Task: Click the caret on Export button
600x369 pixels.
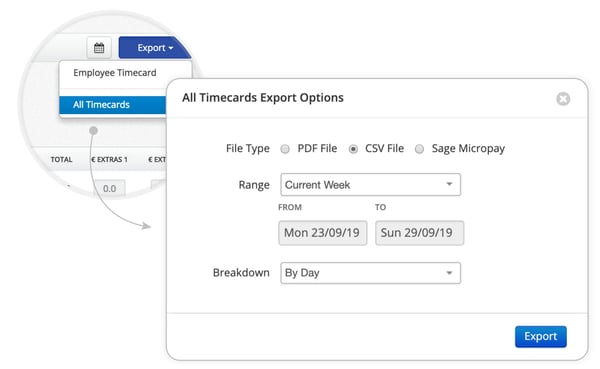Action: coord(171,48)
